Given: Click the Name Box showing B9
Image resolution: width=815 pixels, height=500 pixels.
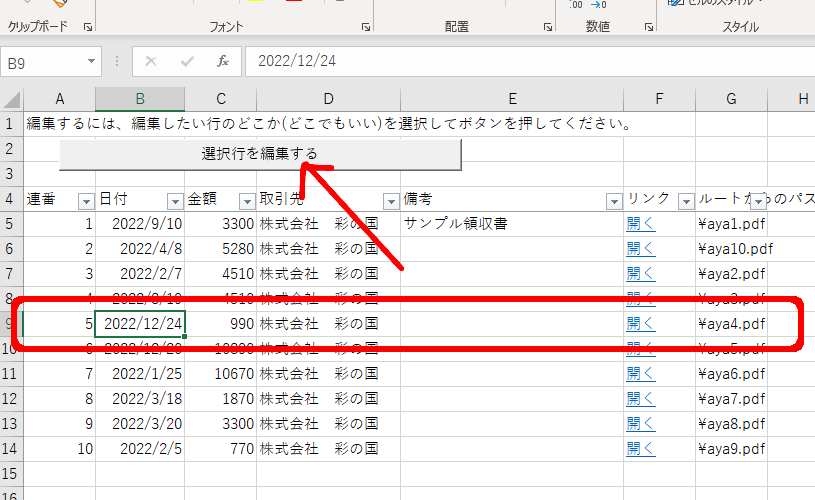Looking at the screenshot, I should pyautogui.click(x=44, y=62).
